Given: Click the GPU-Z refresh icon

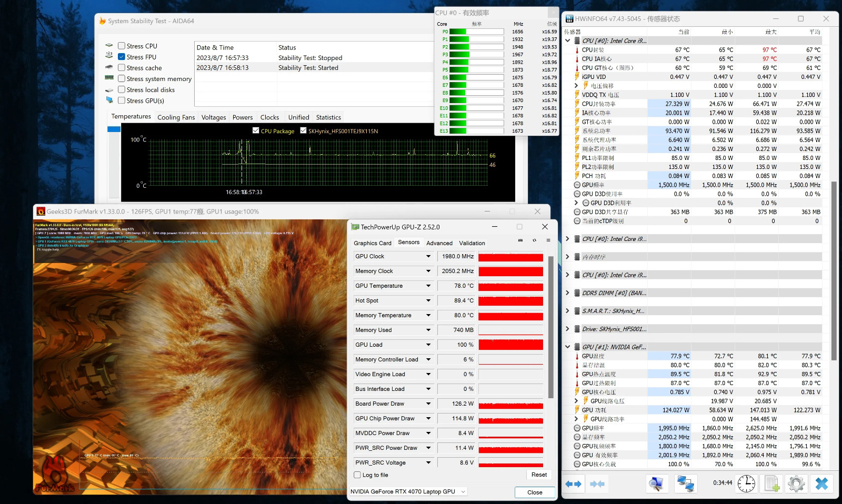Looking at the screenshot, I should [534, 240].
